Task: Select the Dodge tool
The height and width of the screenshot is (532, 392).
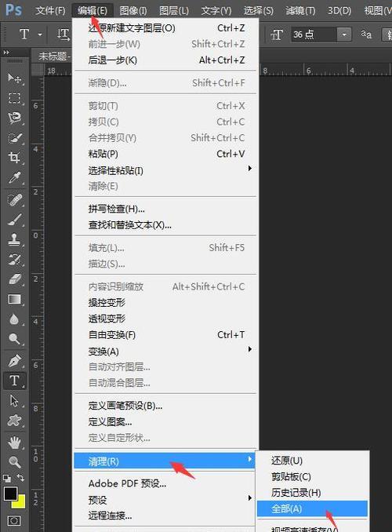Action: pyautogui.click(x=14, y=339)
